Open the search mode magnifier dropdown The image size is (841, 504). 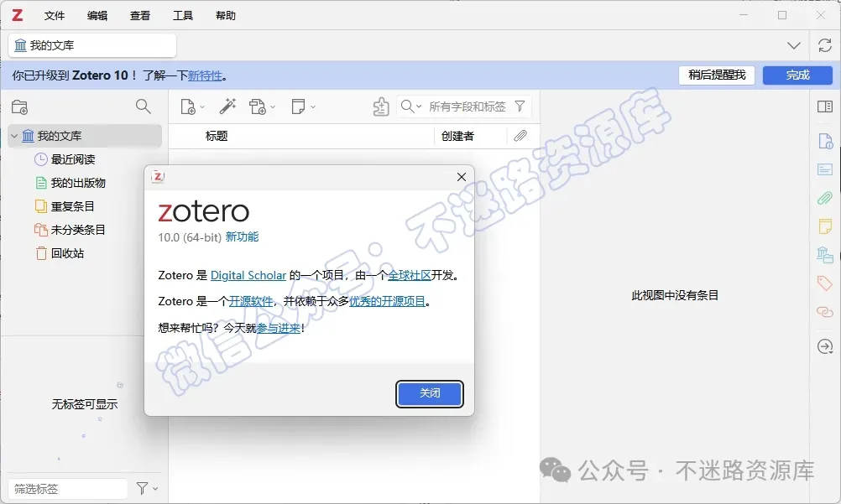410,107
